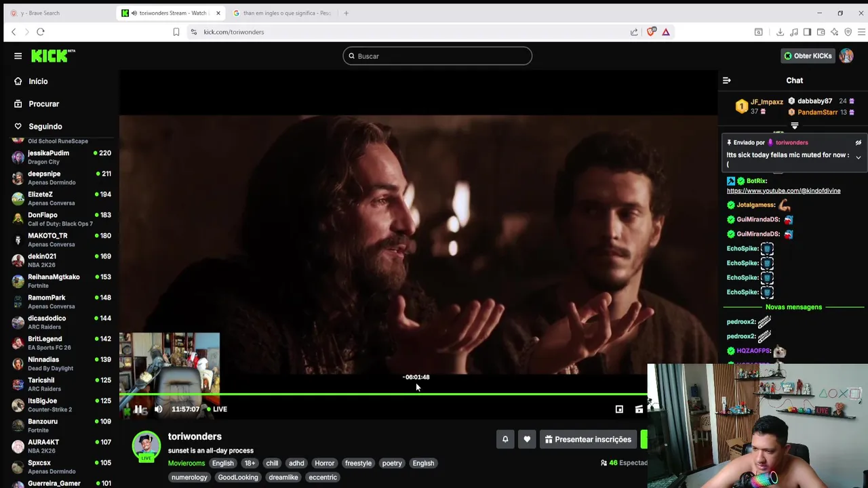Expand the pinned message chevron
868x488 pixels.
(858, 157)
